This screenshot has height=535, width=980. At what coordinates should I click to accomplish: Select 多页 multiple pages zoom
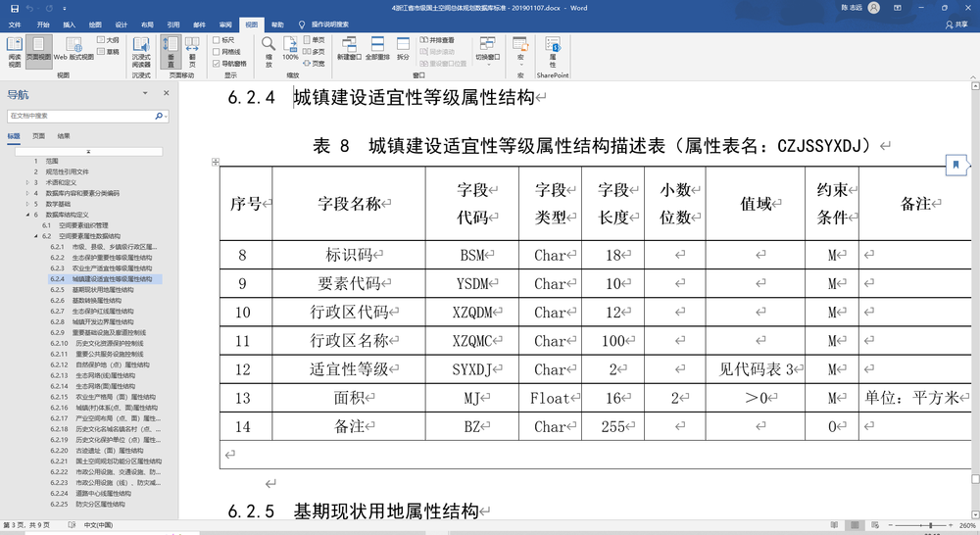[x=315, y=51]
